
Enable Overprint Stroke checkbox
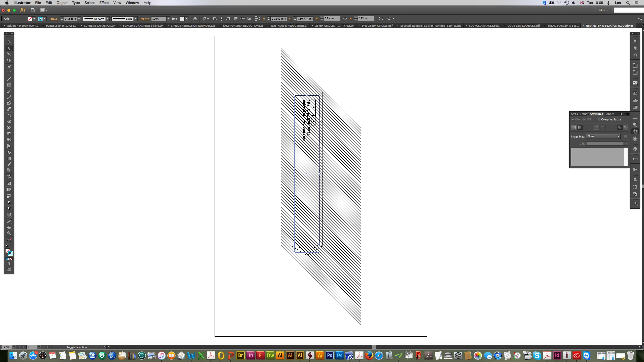click(x=599, y=120)
